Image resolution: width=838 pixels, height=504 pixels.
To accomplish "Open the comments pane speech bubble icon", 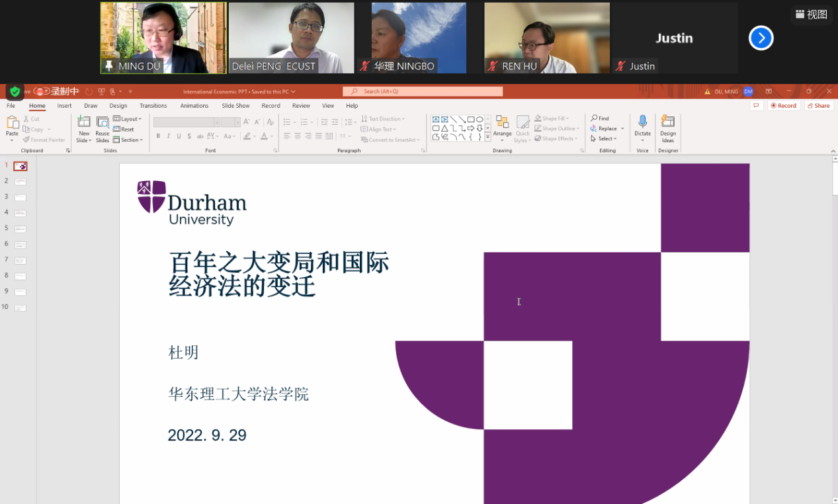I will click(757, 106).
